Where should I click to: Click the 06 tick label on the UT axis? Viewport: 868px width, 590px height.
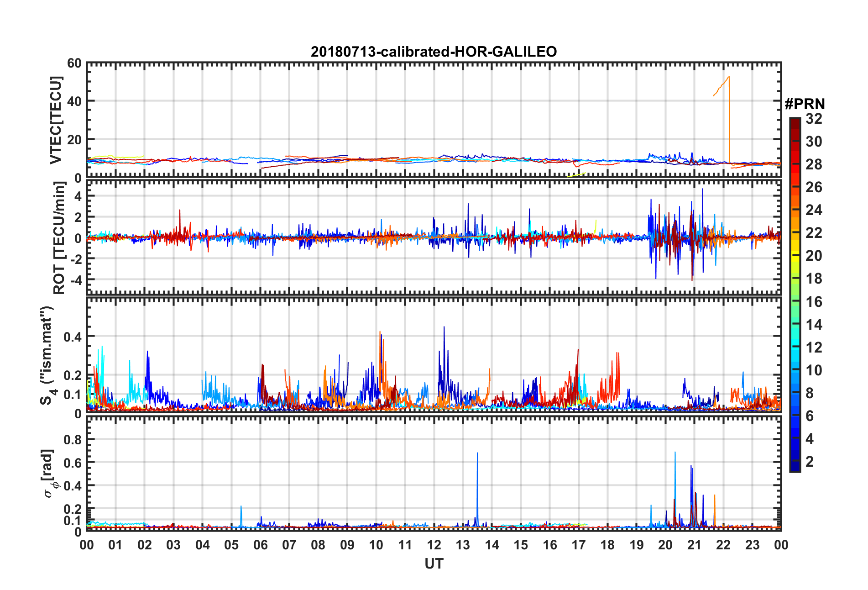click(260, 545)
